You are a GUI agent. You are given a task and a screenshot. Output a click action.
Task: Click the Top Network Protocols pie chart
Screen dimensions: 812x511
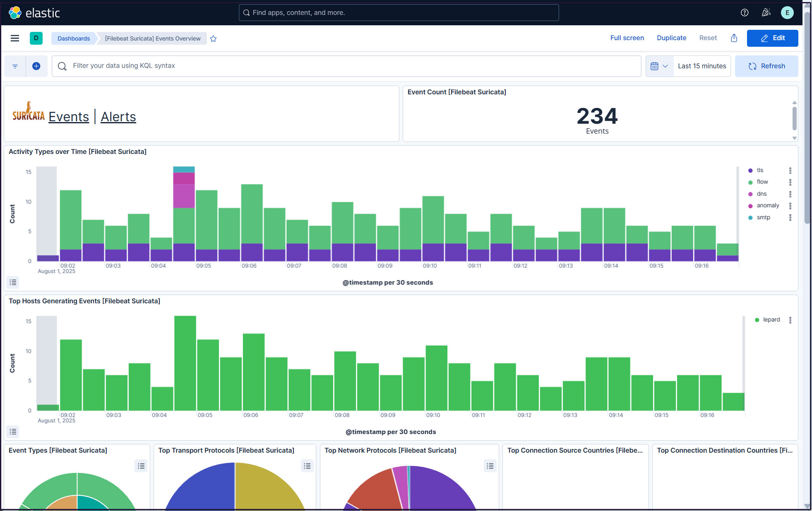point(410,487)
